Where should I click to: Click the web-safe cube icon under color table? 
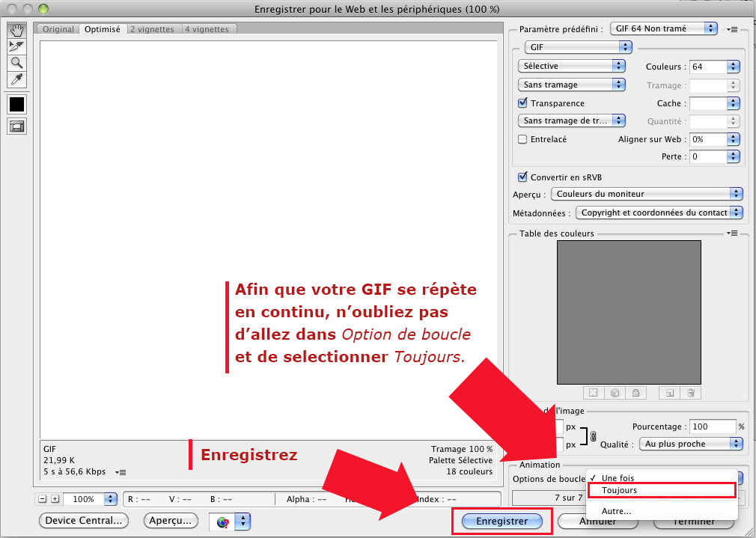point(614,392)
